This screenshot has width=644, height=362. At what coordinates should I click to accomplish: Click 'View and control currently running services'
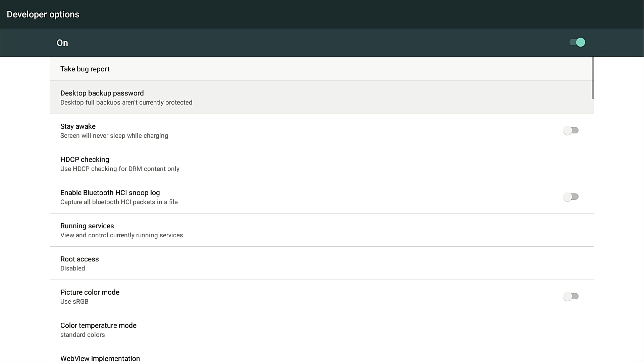click(x=121, y=235)
